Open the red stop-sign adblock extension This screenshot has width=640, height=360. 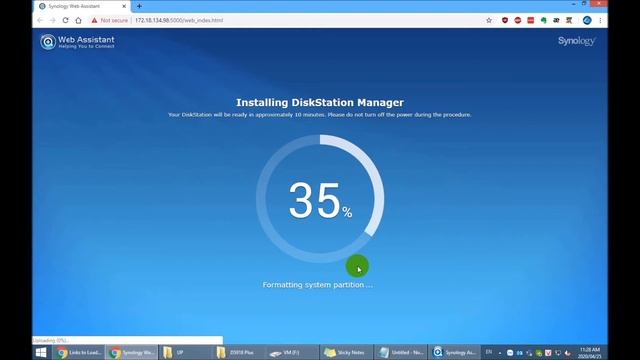[x=518, y=20]
